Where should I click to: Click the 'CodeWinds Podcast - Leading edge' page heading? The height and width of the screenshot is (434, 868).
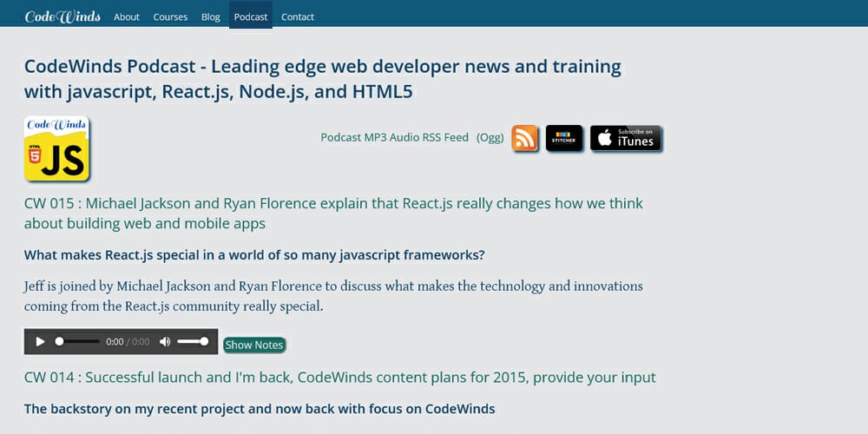(x=323, y=79)
